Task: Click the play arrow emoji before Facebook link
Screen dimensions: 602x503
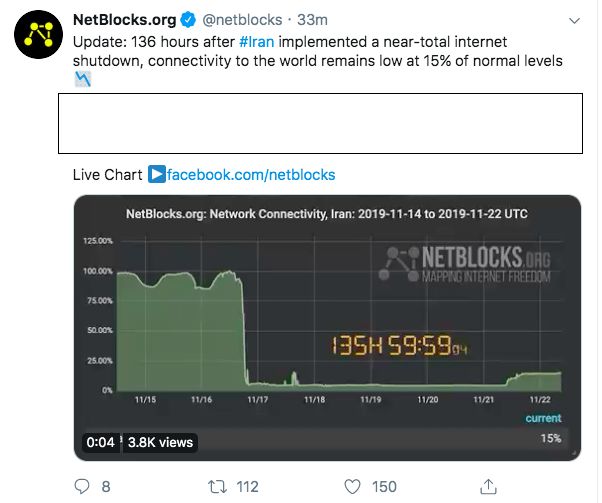Action: (x=156, y=175)
